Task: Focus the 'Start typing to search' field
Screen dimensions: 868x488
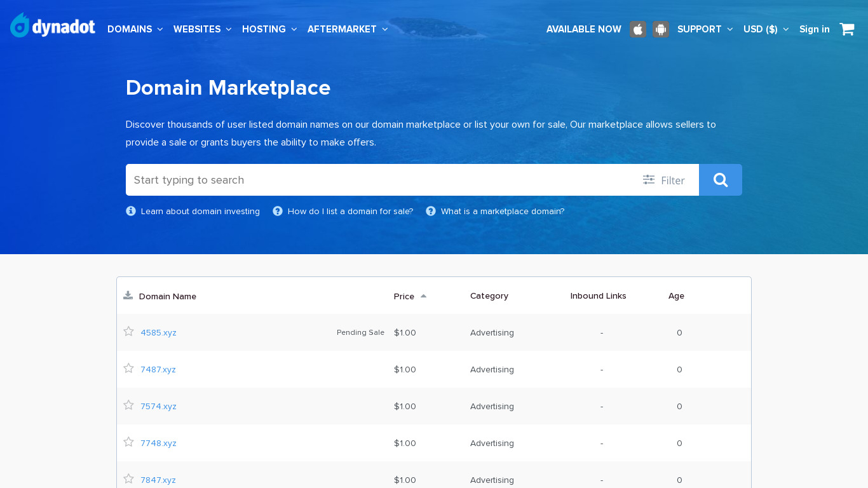Action: point(381,180)
